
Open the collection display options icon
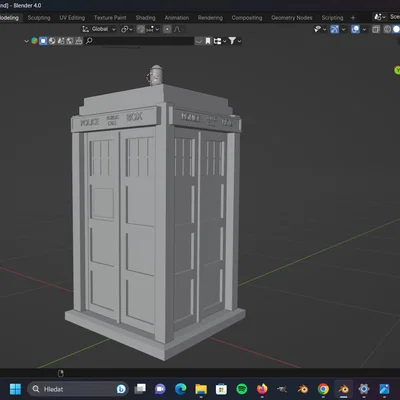[220, 41]
